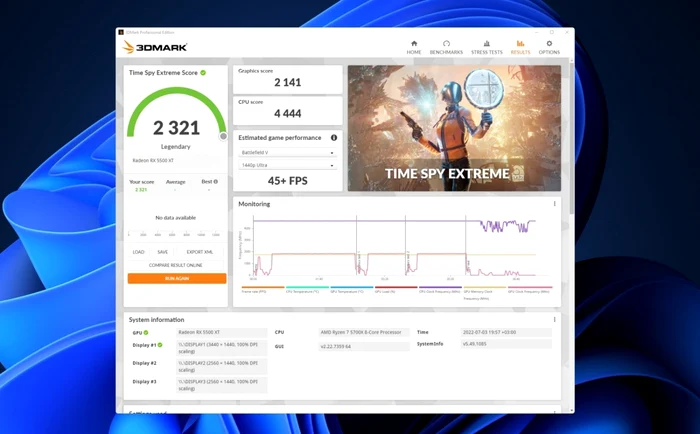Click the orange RUN AGAIN button
700x434 pixels.
(177, 278)
